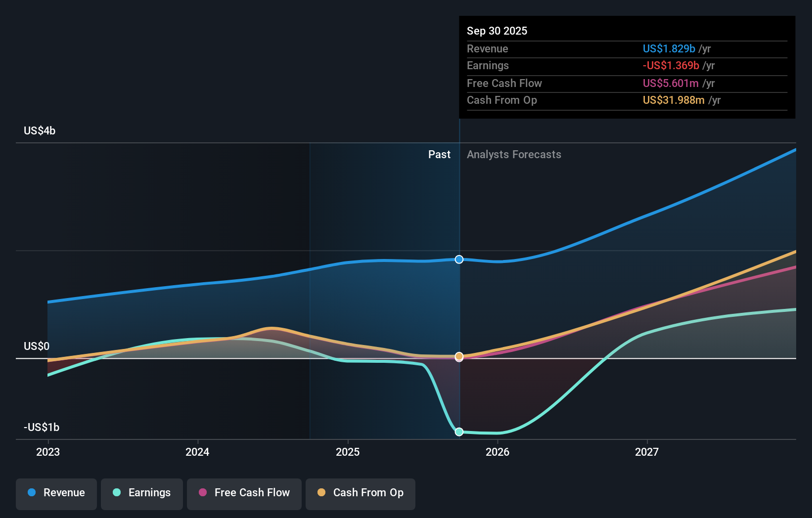Open the Sep 30 2025 tooltip header
The height and width of the screenshot is (518, 812).
coord(497,31)
